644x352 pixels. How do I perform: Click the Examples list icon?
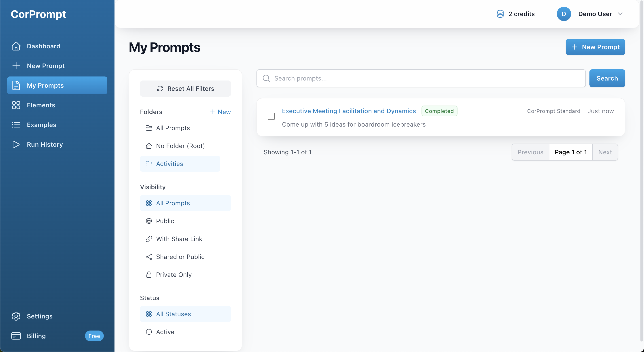point(16,125)
